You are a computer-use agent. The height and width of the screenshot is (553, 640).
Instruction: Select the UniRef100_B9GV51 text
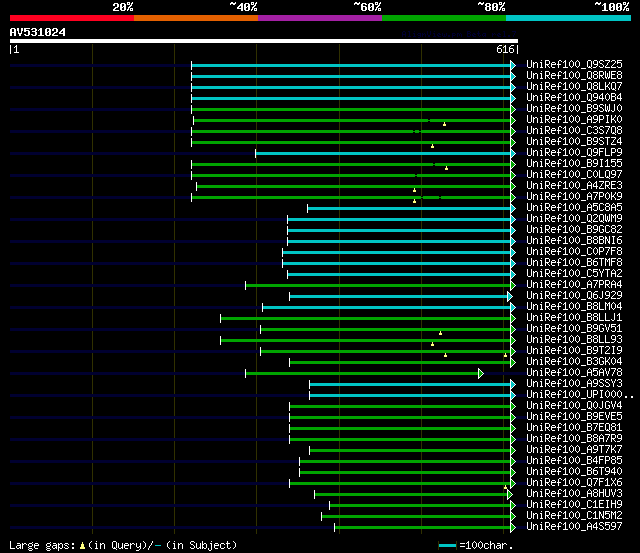574,329
